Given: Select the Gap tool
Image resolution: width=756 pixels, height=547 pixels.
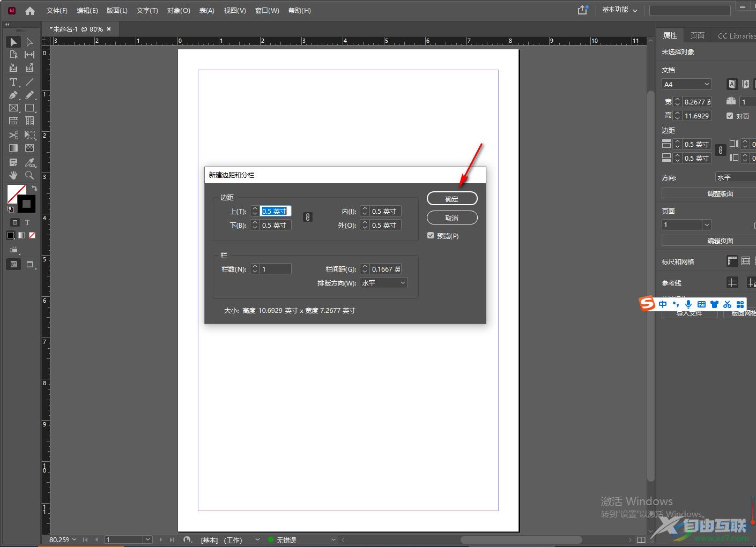Looking at the screenshot, I should [x=29, y=55].
